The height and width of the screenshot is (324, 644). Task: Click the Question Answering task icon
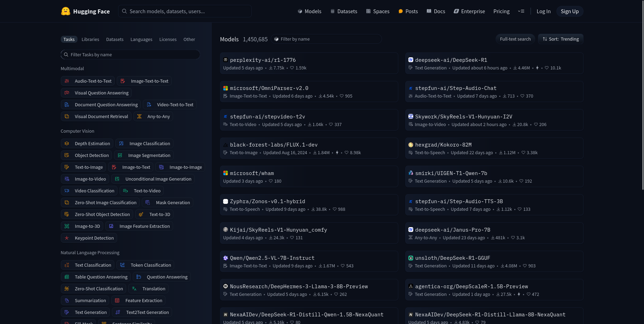coord(139,277)
